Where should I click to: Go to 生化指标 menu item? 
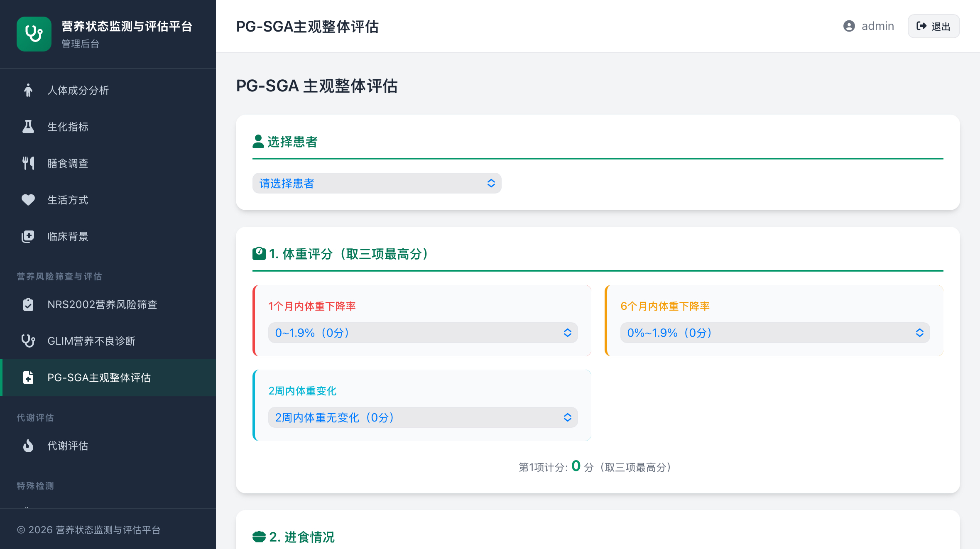pos(108,127)
